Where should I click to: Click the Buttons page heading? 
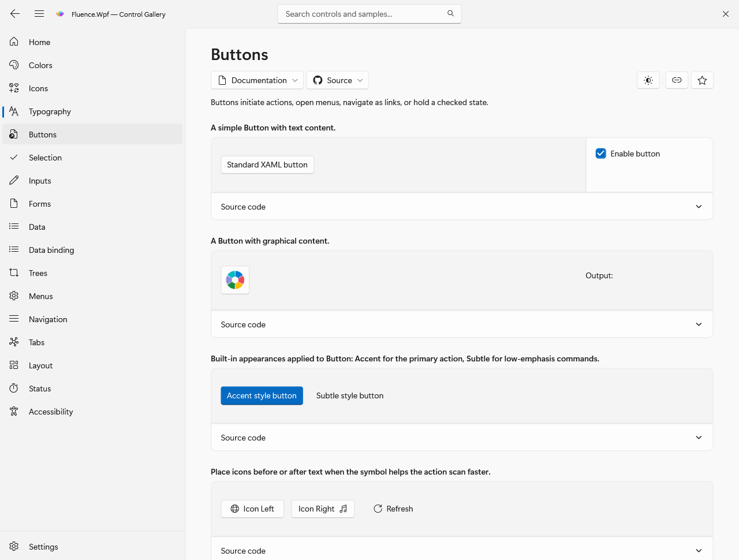(240, 54)
